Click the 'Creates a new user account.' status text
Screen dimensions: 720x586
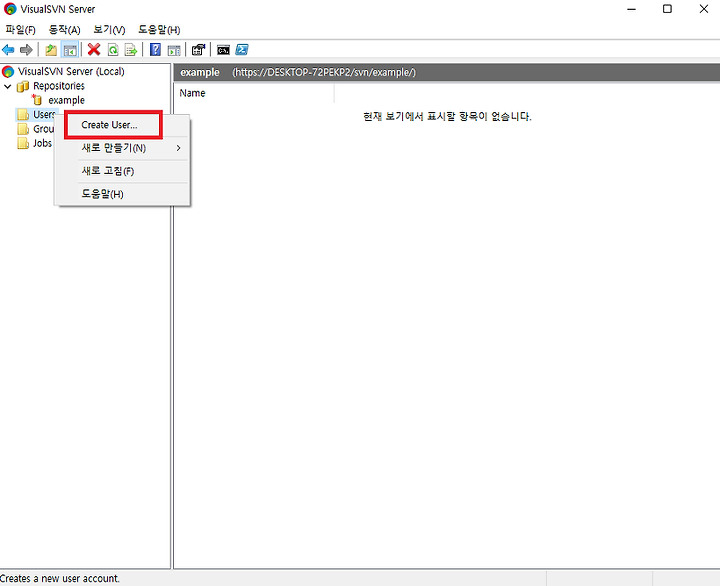pos(60,579)
